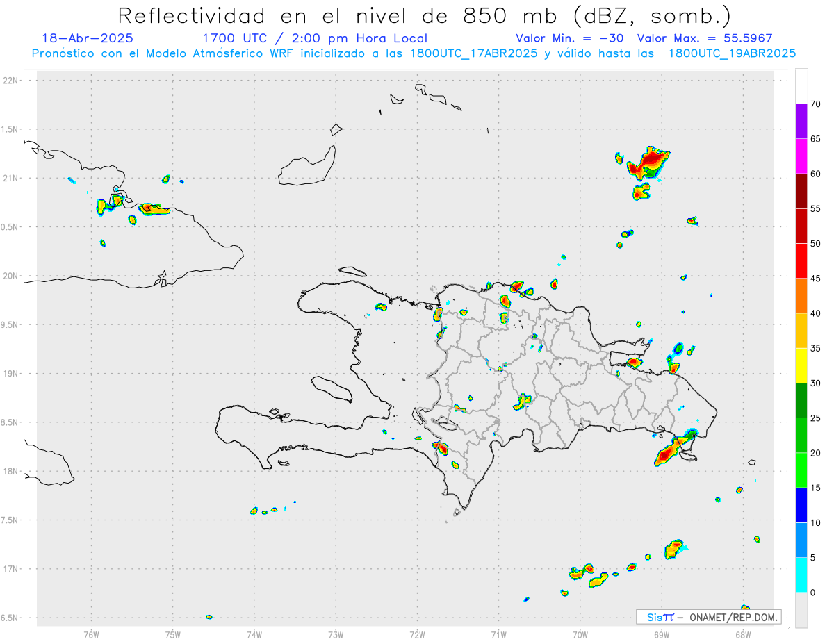Click the '69W' longitude axis label
Viewport: 834px width, 644px height.
click(662, 634)
